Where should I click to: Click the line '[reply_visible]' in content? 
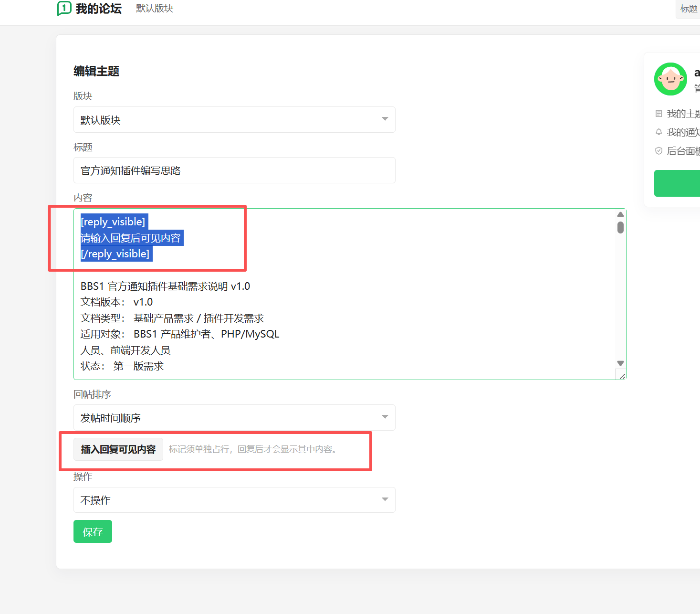point(113,222)
